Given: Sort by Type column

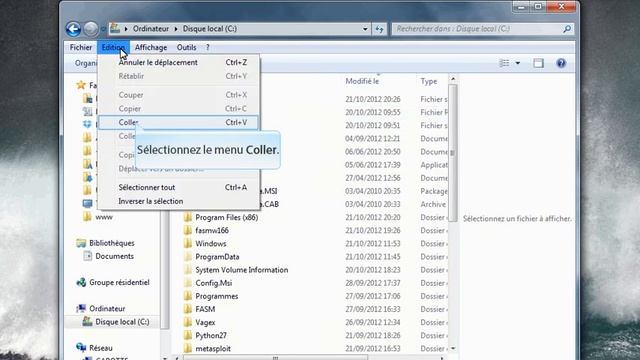Looking at the screenshot, I should click(429, 81).
